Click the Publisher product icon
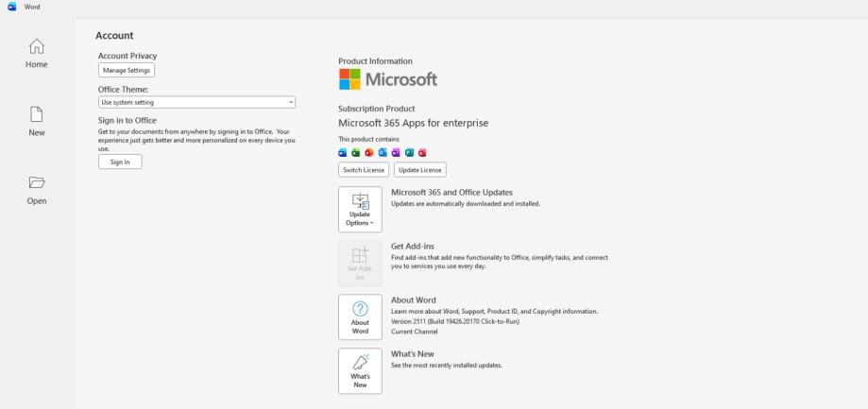The width and height of the screenshot is (868, 409). click(409, 153)
